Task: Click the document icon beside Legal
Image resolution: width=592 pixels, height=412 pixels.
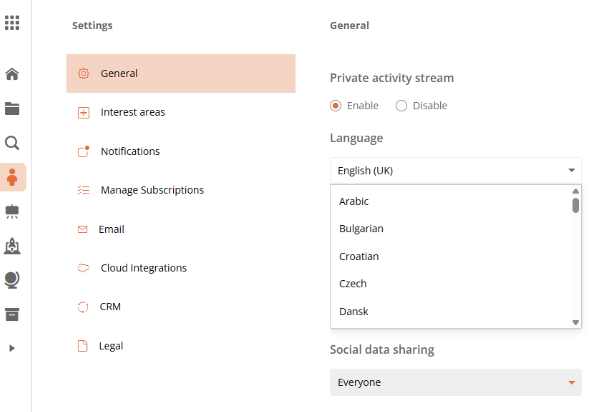Action: tap(83, 346)
